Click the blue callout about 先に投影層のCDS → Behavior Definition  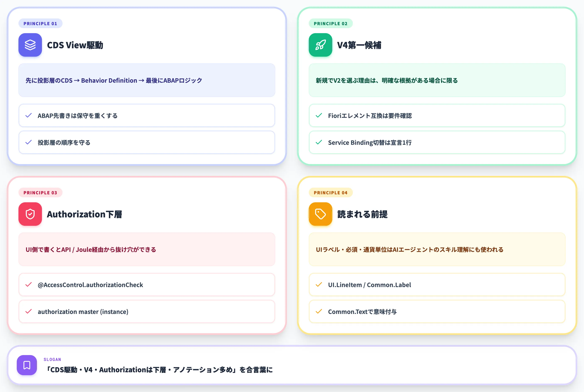[147, 80]
